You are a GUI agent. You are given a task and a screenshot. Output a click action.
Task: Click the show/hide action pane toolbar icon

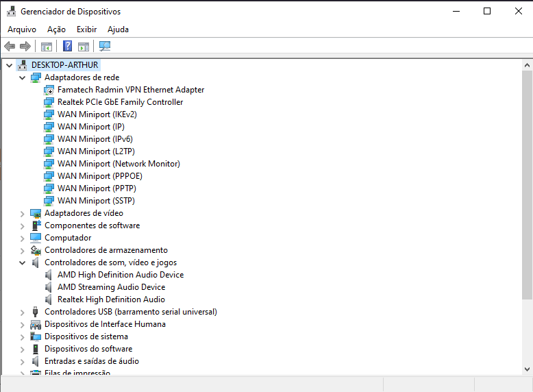click(x=84, y=46)
